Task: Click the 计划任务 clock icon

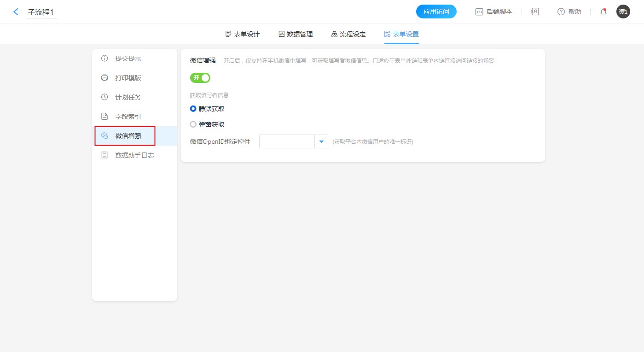Action: pyautogui.click(x=104, y=97)
